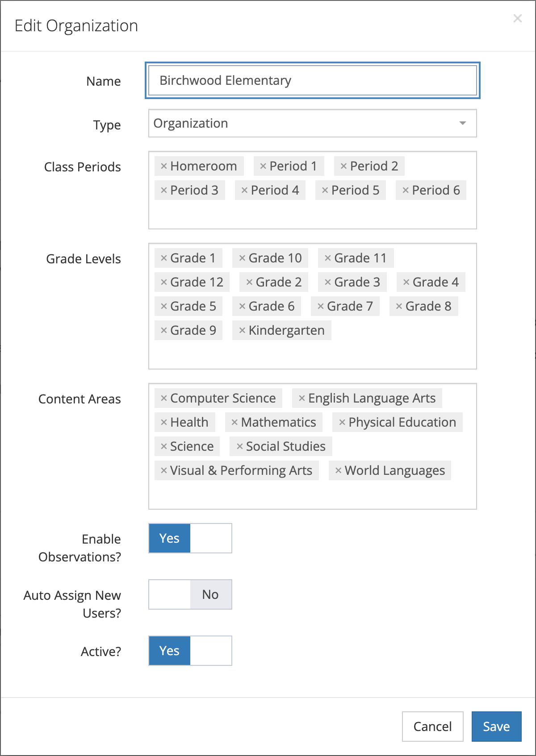
Task: Save the organization changes
Action: click(496, 727)
